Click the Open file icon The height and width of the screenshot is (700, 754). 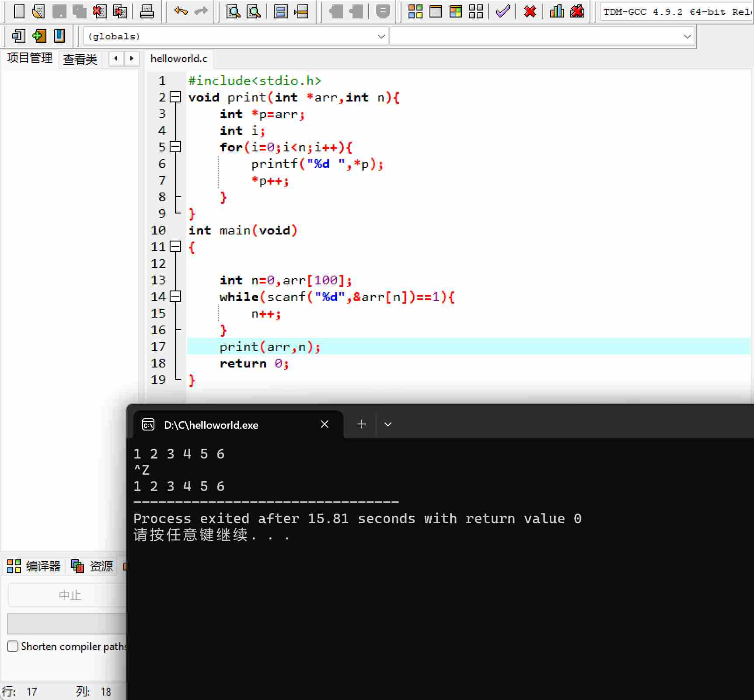tap(38, 11)
